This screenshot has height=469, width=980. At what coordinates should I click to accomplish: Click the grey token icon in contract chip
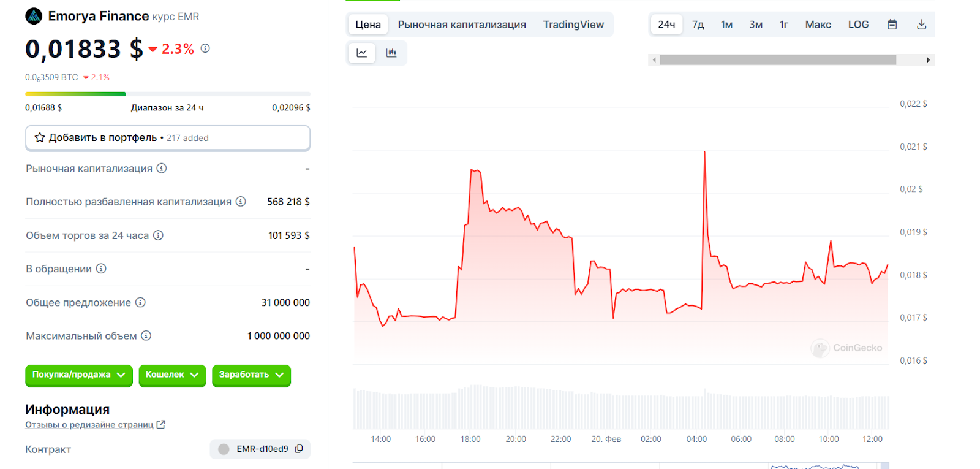click(224, 449)
